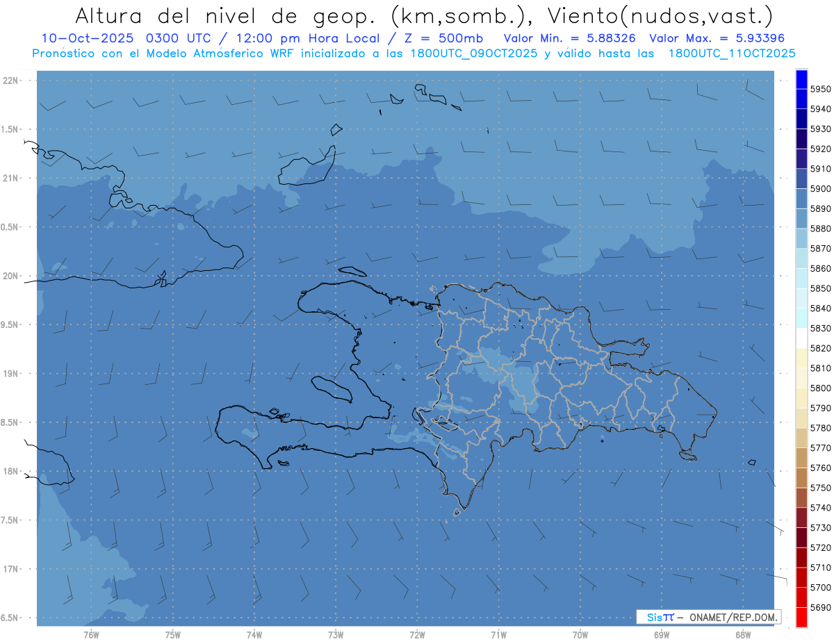Click the '5720' colorbar value
Screen dimensions: 834x644
(820, 547)
